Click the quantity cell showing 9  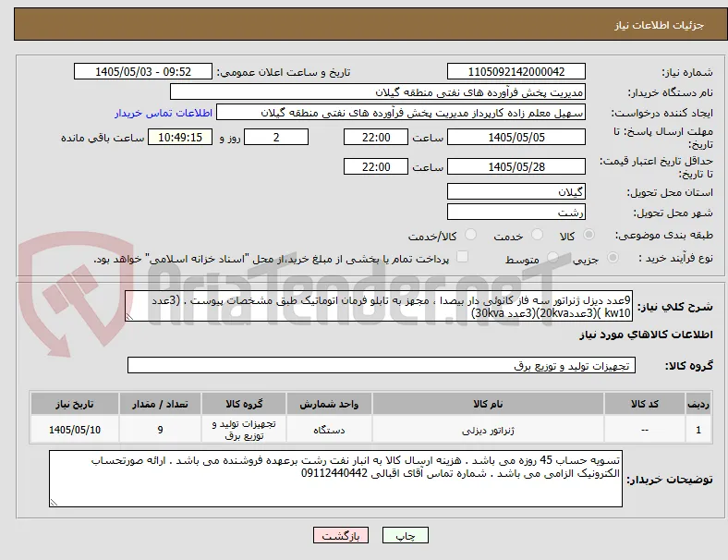pyautogui.click(x=160, y=430)
